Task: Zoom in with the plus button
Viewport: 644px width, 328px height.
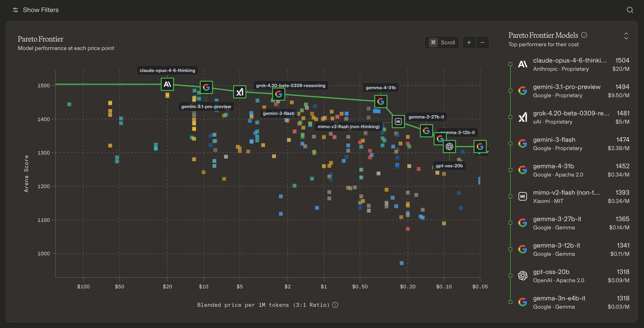Action: (x=469, y=42)
